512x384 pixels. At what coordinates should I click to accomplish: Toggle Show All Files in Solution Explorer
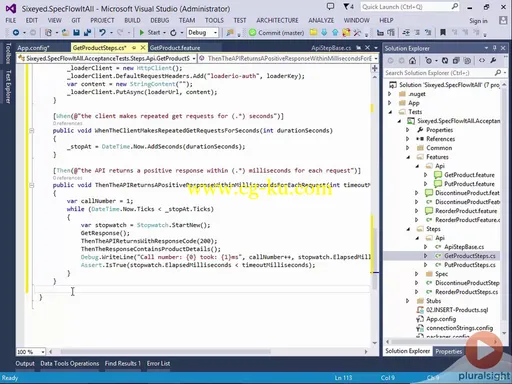coord(467,61)
